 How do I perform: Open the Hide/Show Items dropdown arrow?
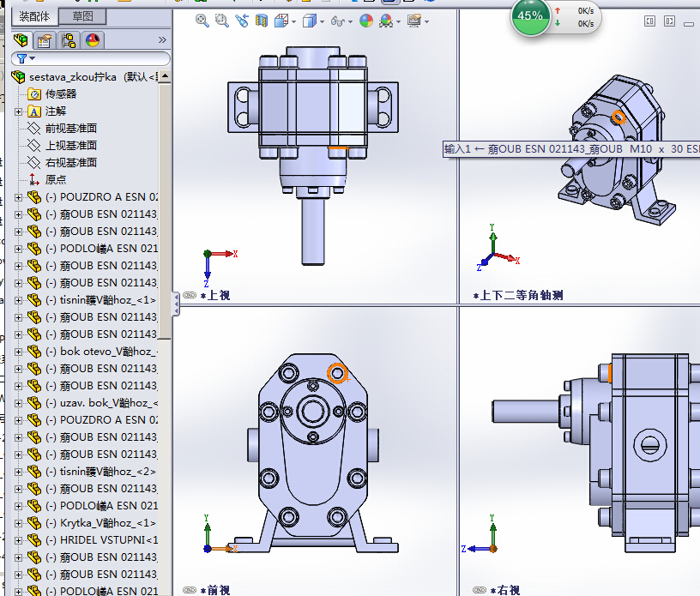351,21
